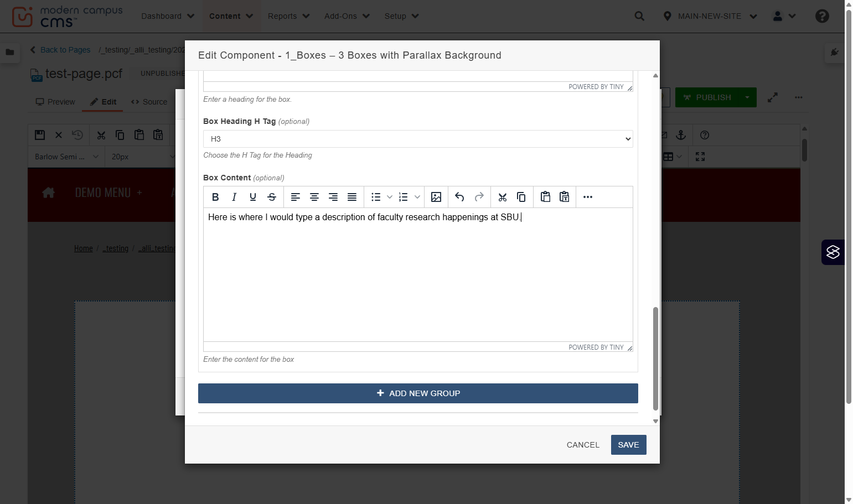Align text left in Box Content
Image resolution: width=853 pixels, height=504 pixels.
[x=296, y=197]
